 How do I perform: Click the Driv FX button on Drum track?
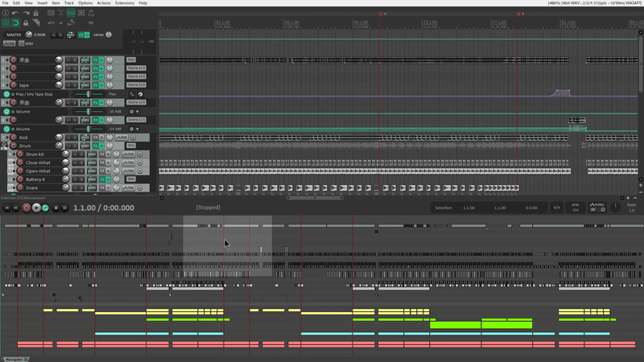[131, 146]
